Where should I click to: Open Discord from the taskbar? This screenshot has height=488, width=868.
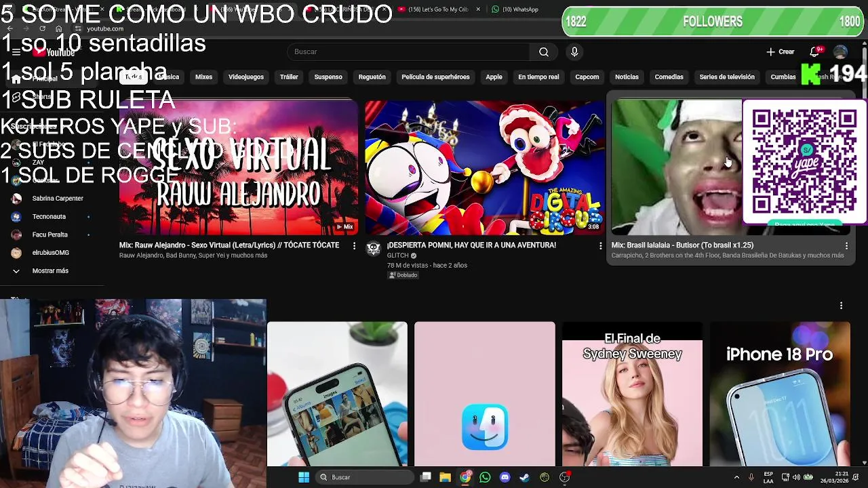click(x=505, y=477)
